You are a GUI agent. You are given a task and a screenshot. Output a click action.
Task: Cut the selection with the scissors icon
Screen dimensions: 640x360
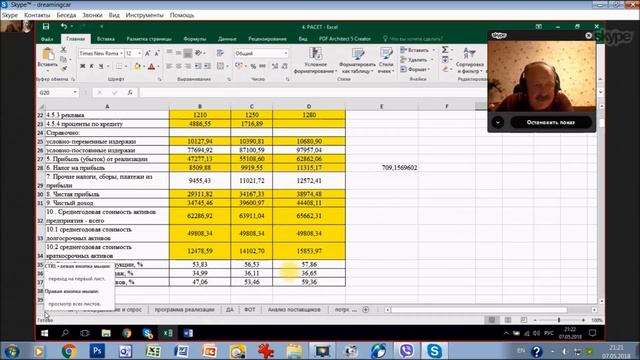(x=63, y=49)
